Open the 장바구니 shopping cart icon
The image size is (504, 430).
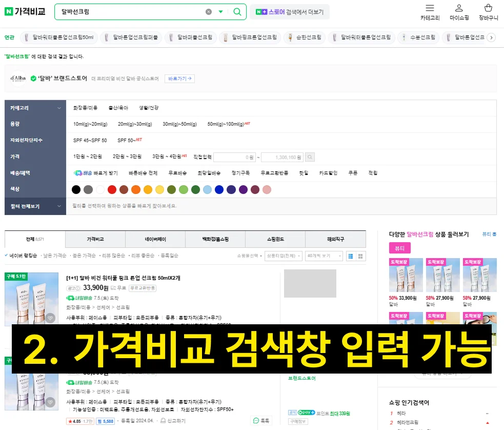[488, 8]
